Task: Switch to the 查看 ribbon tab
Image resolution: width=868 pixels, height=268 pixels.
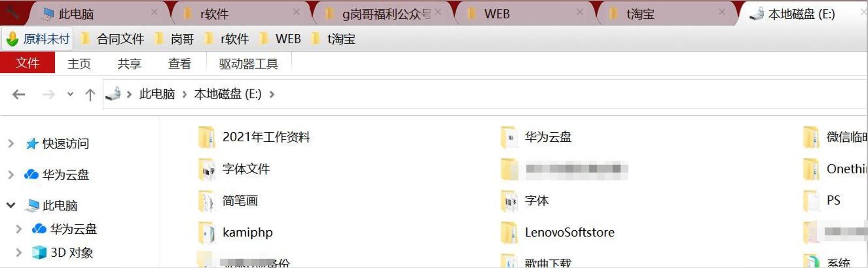Action: point(179,64)
